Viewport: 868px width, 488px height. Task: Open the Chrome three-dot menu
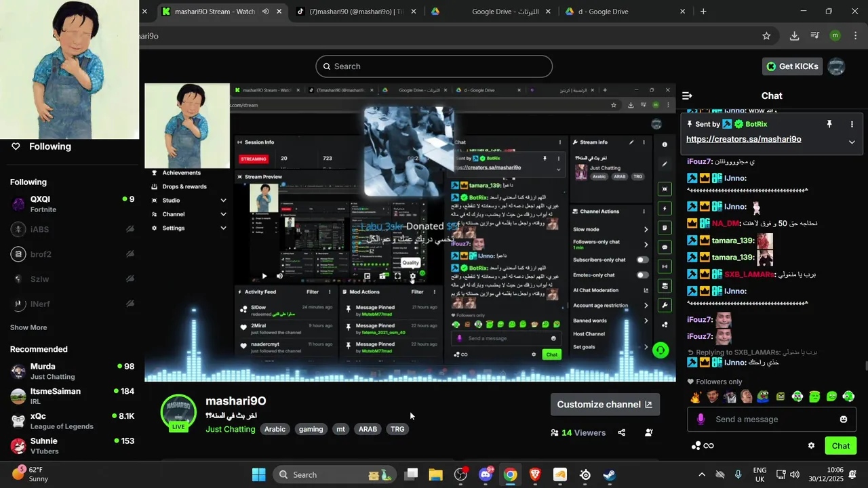(855, 36)
